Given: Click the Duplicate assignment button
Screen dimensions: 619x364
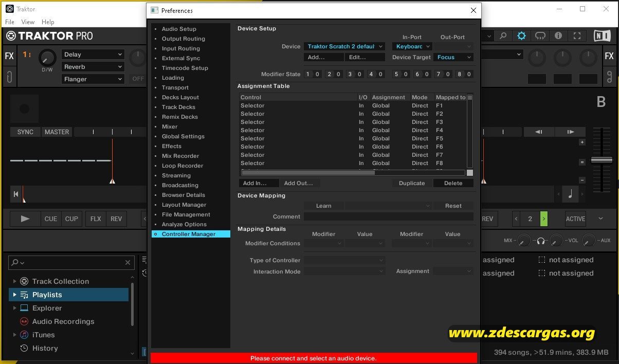Looking at the screenshot, I should pyautogui.click(x=412, y=183).
